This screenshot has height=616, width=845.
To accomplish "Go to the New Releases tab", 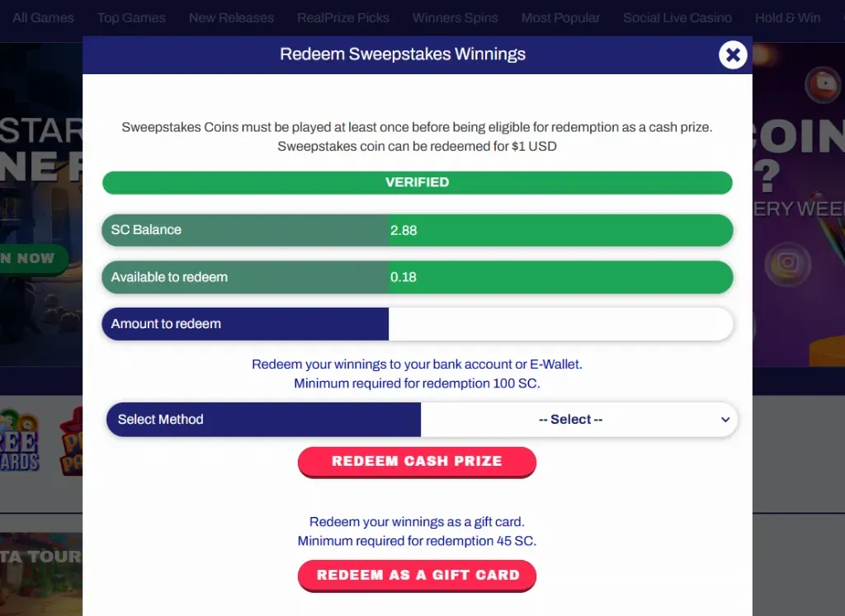I will (x=231, y=17).
